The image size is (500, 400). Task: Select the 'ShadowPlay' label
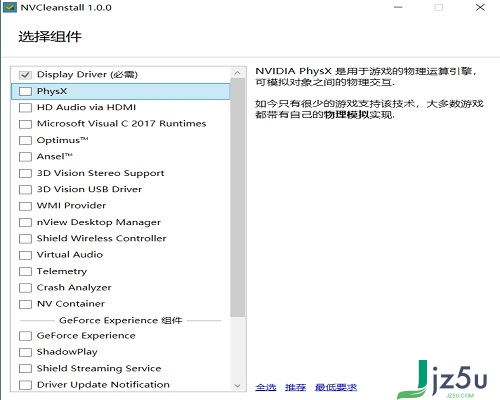67,352
